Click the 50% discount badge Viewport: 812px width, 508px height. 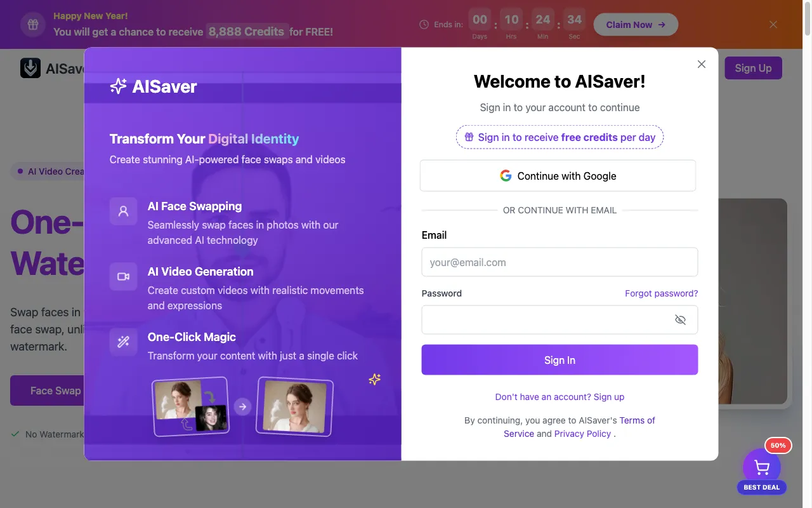pyautogui.click(x=778, y=446)
